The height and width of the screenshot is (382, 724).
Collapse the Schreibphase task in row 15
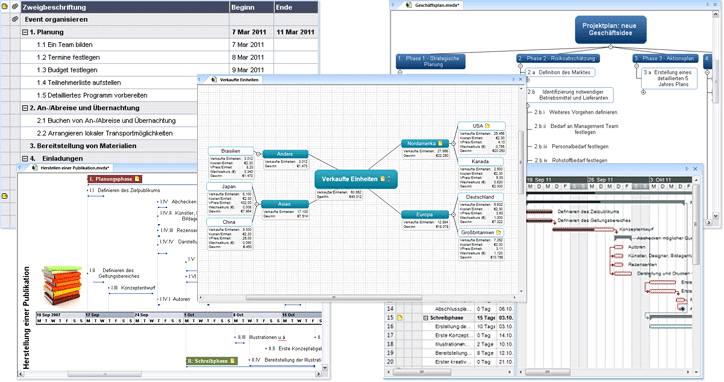coord(426,318)
